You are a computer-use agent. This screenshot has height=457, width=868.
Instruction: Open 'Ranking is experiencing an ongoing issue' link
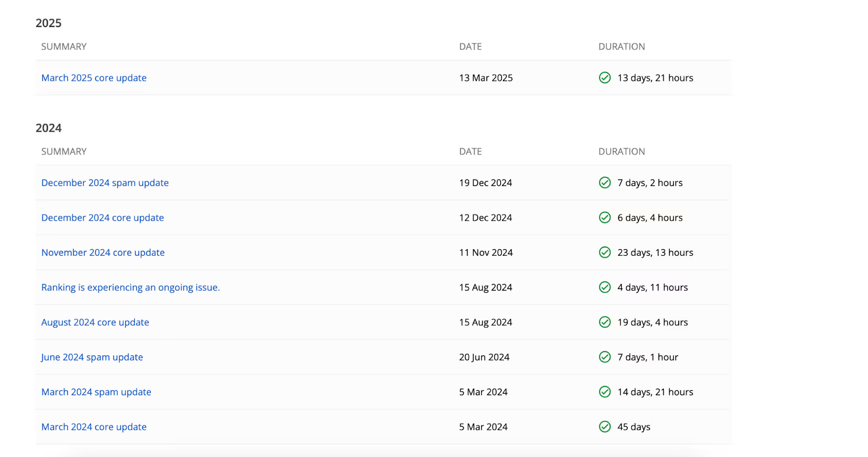click(x=131, y=287)
